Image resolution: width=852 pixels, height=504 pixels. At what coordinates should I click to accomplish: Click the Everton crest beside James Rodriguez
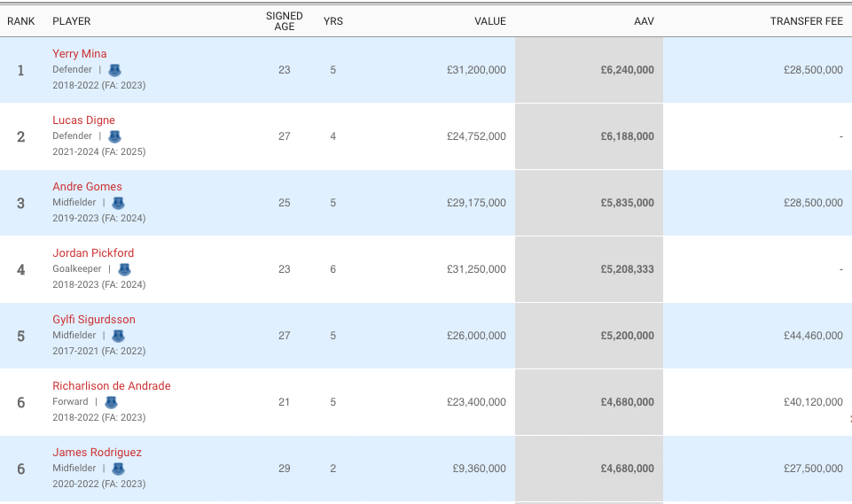tap(118, 469)
